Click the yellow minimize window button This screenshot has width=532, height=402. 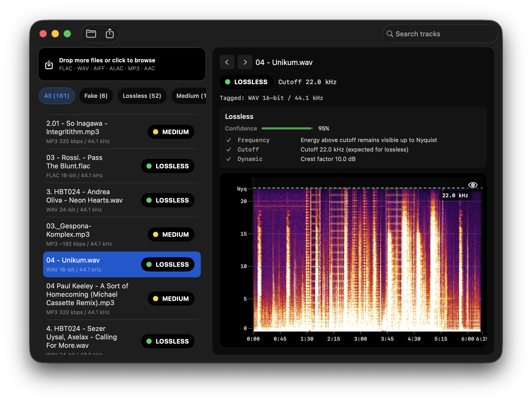[x=55, y=34]
